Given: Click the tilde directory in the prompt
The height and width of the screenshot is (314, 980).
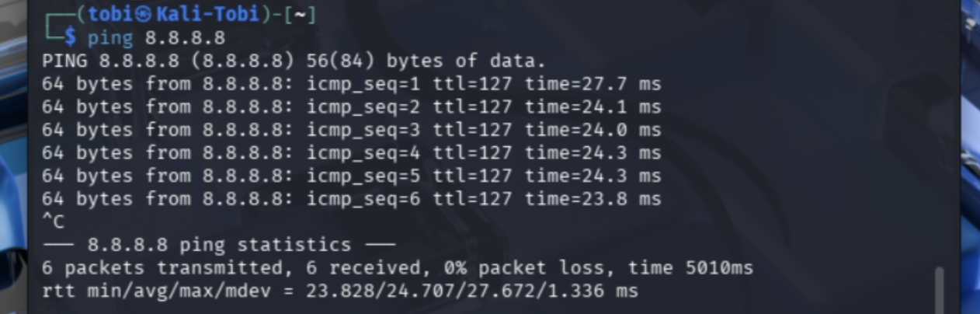Looking at the screenshot, I should 298,15.
